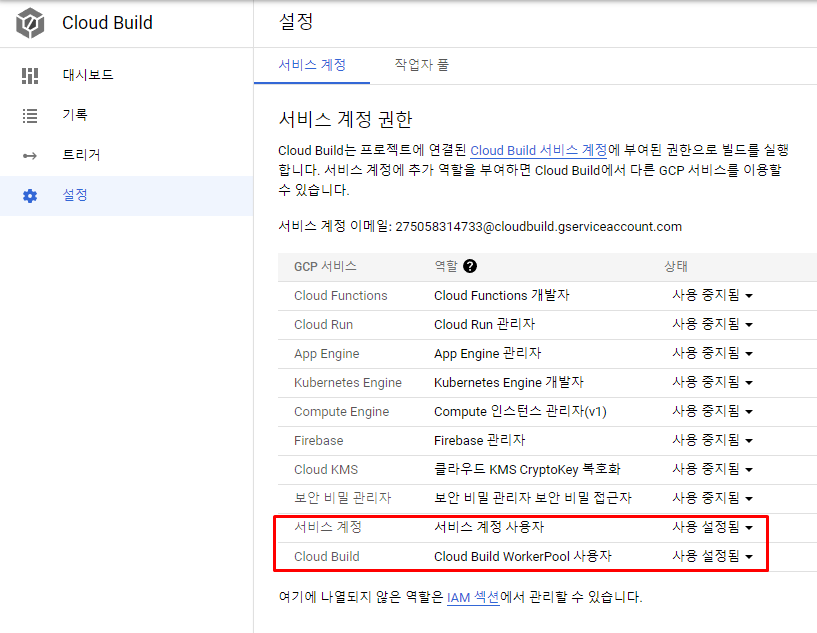This screenshot has width=817, height=633.
Task: Click the GCP 서비스 column header
Action: pyautogui.click(x=325, y=267)
